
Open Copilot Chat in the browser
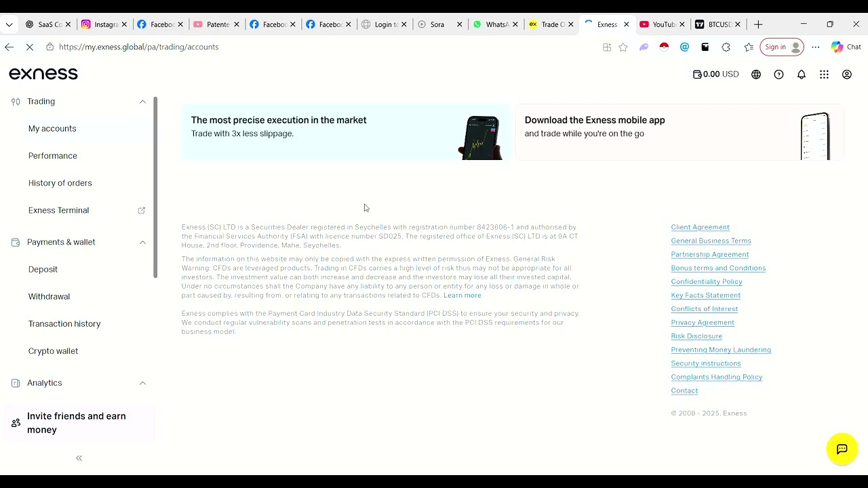[x=846, y=47]
